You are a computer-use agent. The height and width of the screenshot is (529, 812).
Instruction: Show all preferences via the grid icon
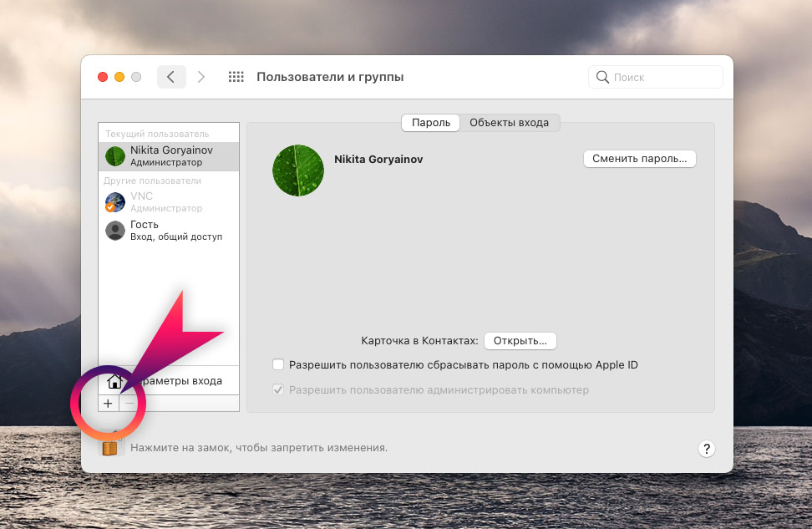(x=236, y=77)
